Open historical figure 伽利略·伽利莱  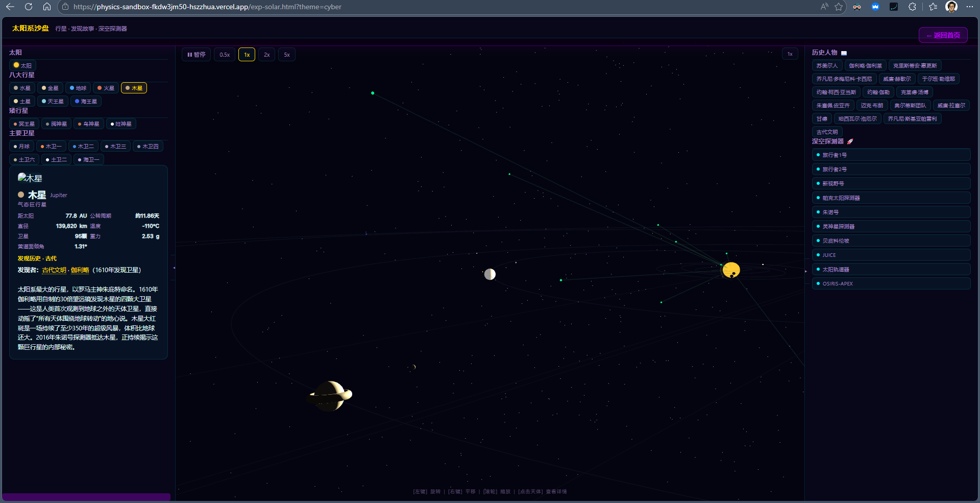865,65
